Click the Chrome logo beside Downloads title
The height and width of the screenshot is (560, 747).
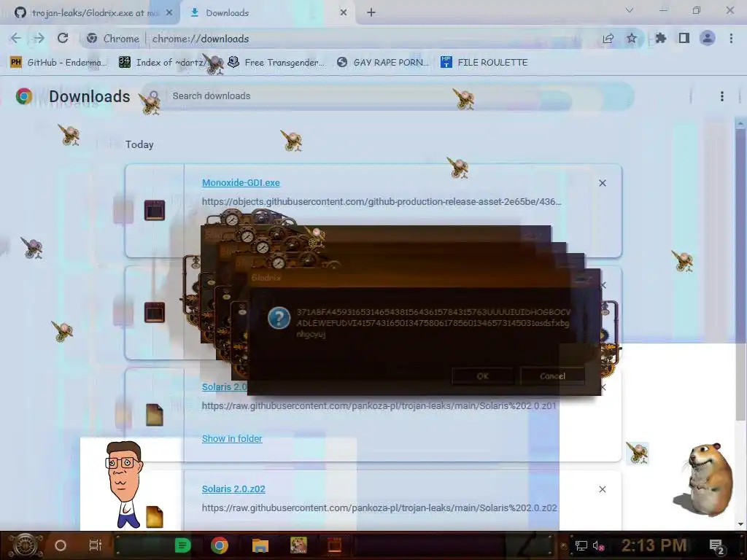(x=24, y=96)
